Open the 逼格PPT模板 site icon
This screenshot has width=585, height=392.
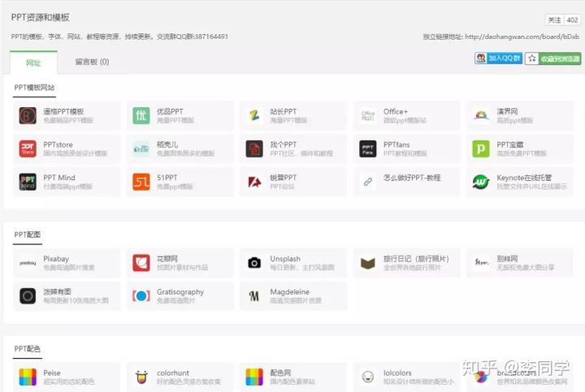point(28,115)
